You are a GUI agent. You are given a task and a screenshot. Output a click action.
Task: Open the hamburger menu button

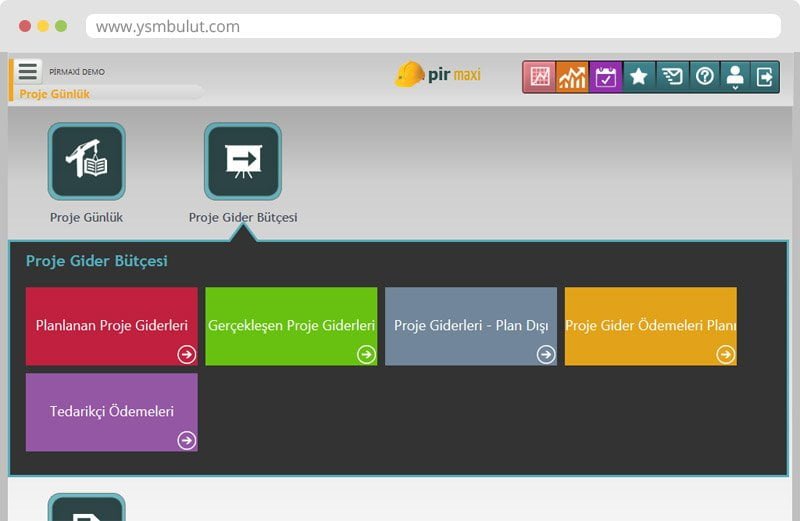tap(28, 71)
